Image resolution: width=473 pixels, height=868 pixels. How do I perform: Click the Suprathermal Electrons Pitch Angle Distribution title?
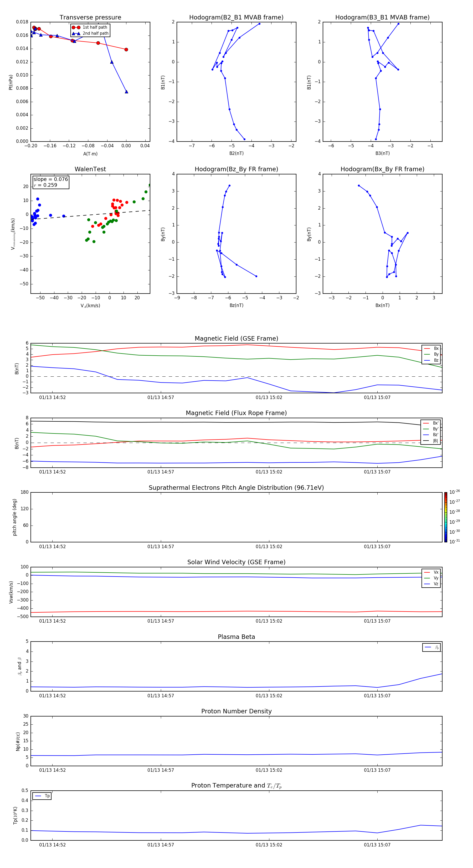[x=236, y=488]
